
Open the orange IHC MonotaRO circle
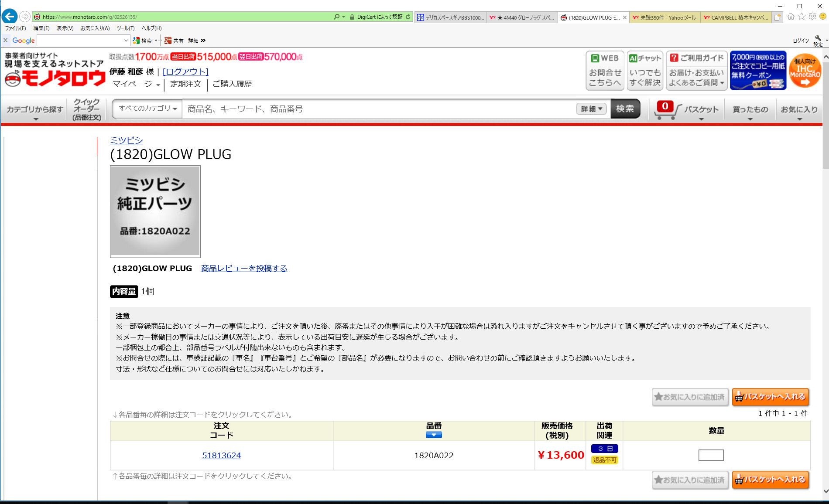805,71
